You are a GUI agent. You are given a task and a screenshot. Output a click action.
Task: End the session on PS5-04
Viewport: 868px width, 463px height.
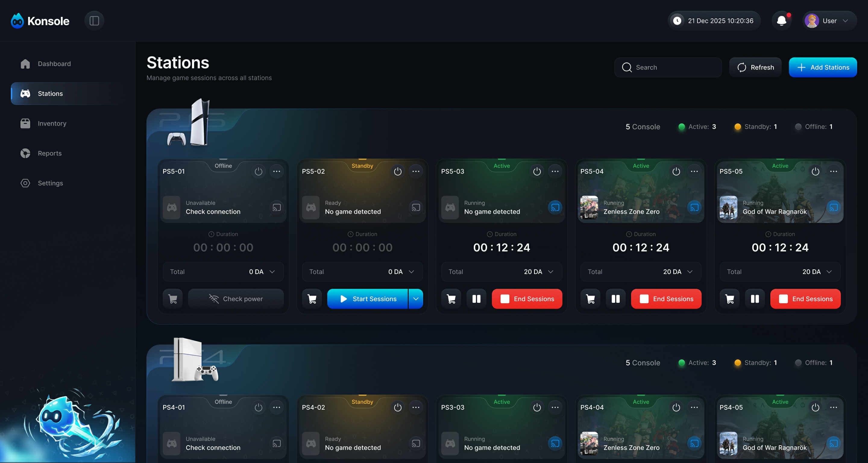[666, 299]
